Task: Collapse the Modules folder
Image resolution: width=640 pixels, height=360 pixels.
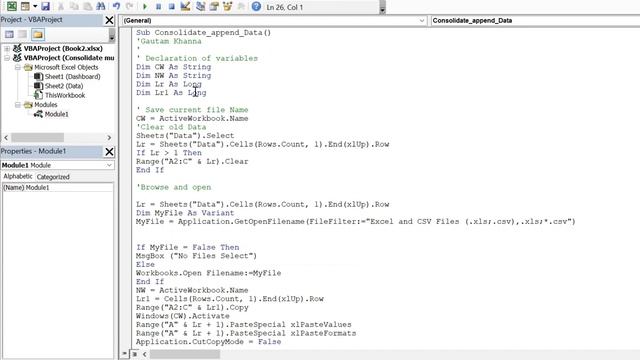Action: click(18, 105)
